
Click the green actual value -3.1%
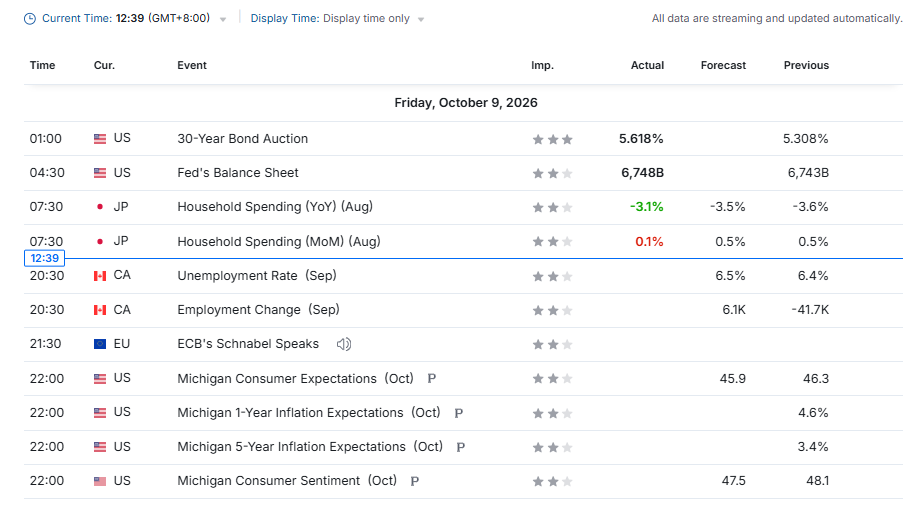pyautogui.click(x=647, y=206)
